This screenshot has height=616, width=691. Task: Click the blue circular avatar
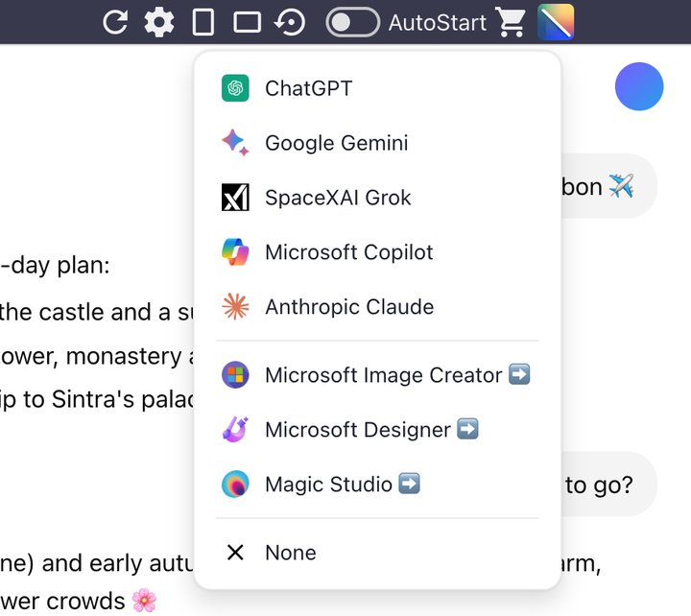click(x=639, y=86)
